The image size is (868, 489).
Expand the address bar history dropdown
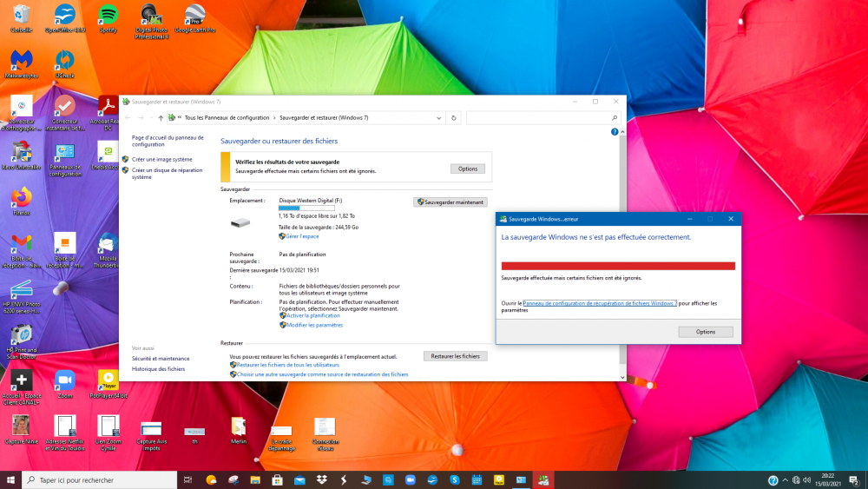coord(439,117)
